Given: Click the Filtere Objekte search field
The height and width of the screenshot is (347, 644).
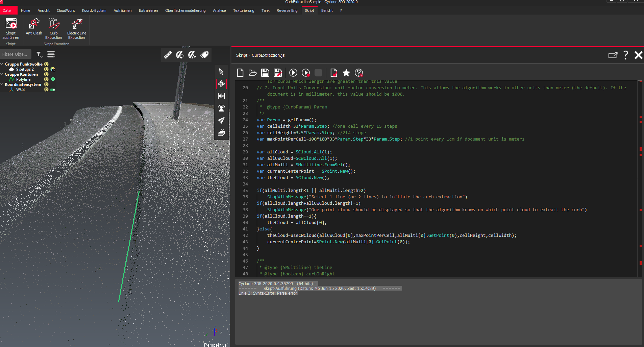Looking at the screenshot, I should point(16,54).
